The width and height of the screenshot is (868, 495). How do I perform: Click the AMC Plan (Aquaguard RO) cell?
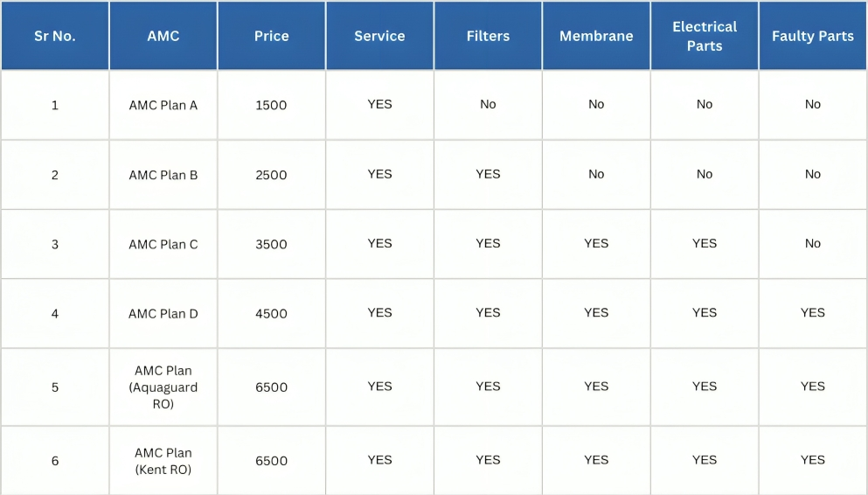click(163, 387)
